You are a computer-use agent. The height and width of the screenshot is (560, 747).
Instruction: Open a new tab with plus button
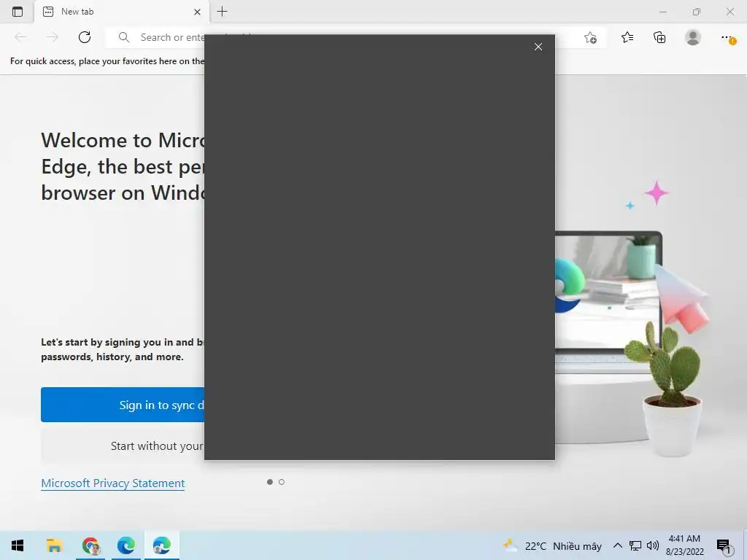[x=222, y=12]
